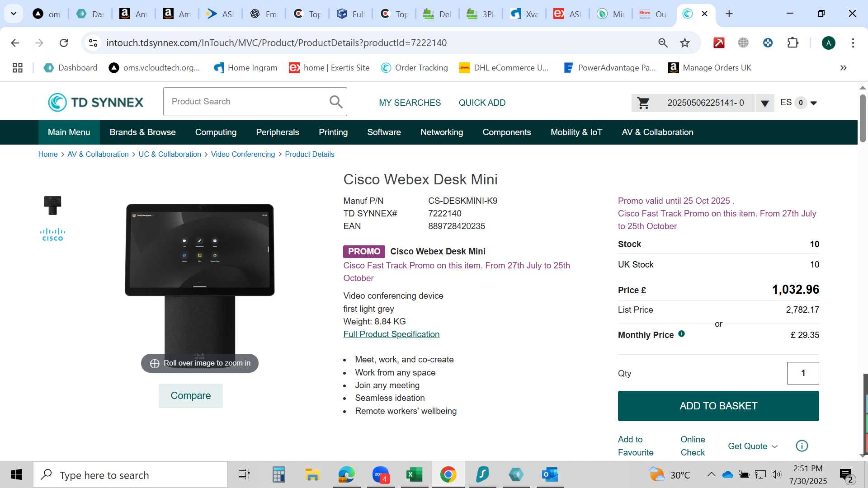Click the info icon beside Get Quote

tap(802, 446)
